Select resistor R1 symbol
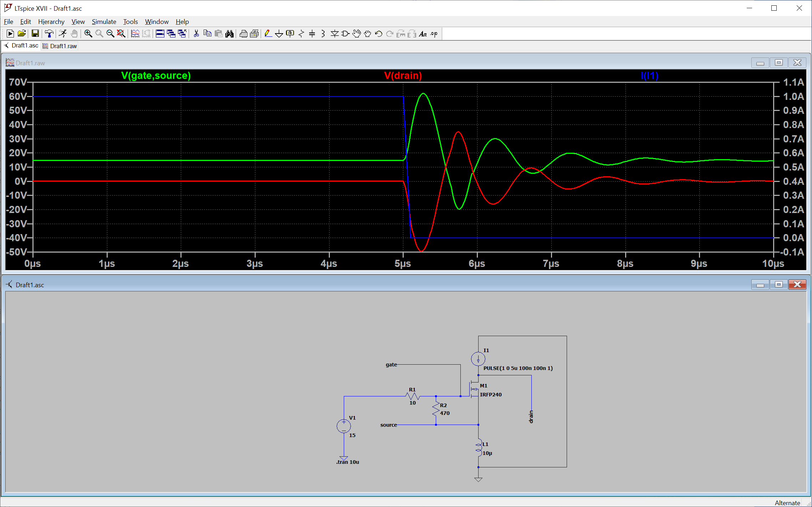The height and width of the screenshot is (507, 812). [413, 396]
